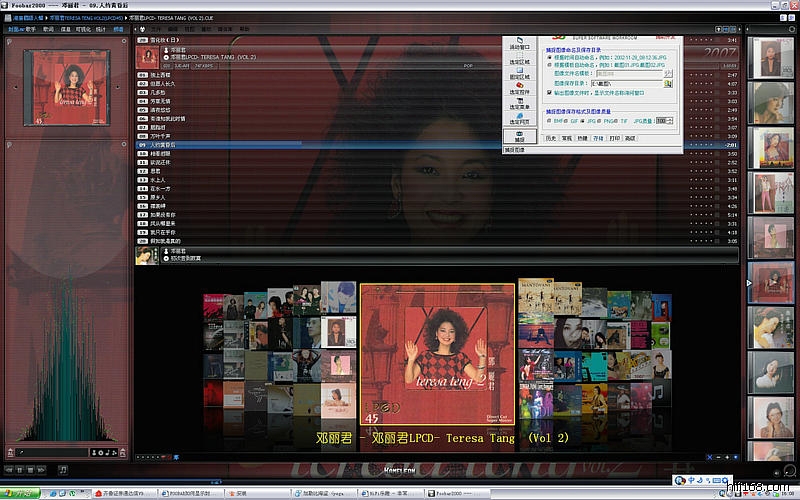Select the 选定控件 capture tool
The width and height of the screenshot is (800, 500).
(x=519, y=87)
